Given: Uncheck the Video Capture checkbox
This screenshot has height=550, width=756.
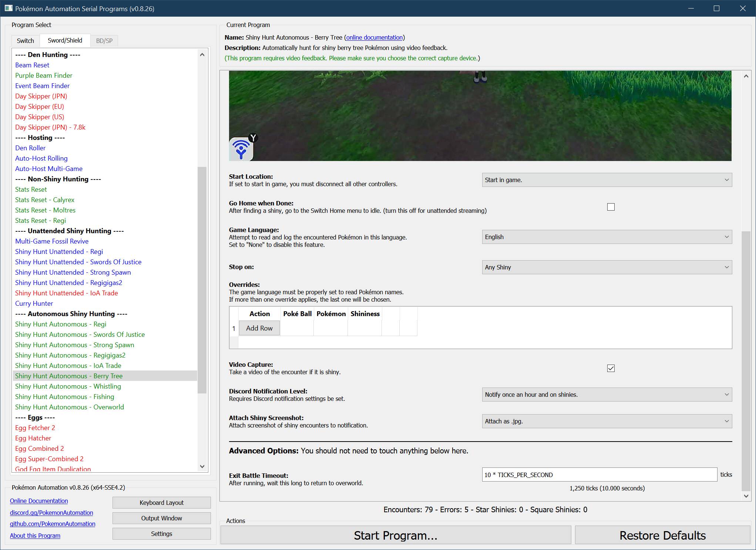Looking at the screenshot, I should click(611, 368).
